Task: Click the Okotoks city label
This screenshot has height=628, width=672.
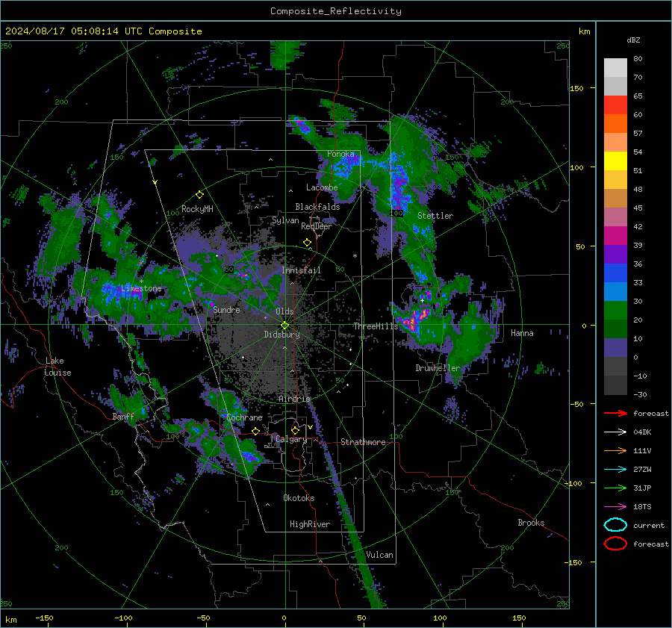Action: (x=299, y=497)
